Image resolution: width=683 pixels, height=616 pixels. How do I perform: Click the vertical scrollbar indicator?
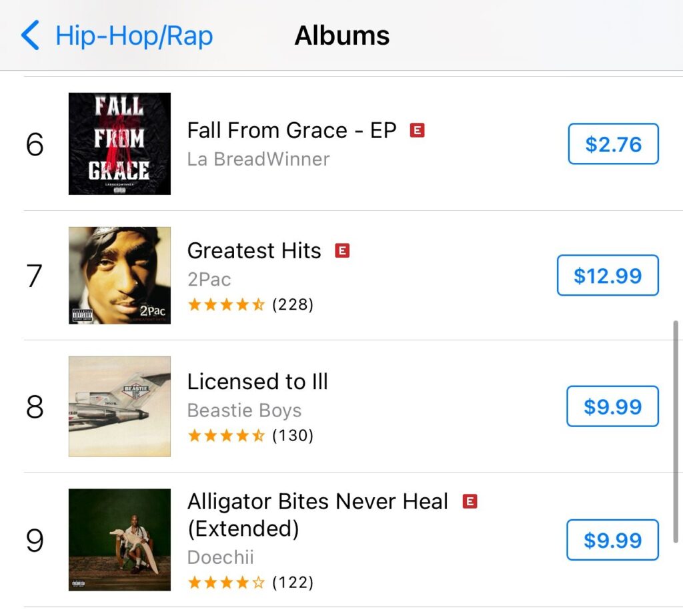[676, 432]
